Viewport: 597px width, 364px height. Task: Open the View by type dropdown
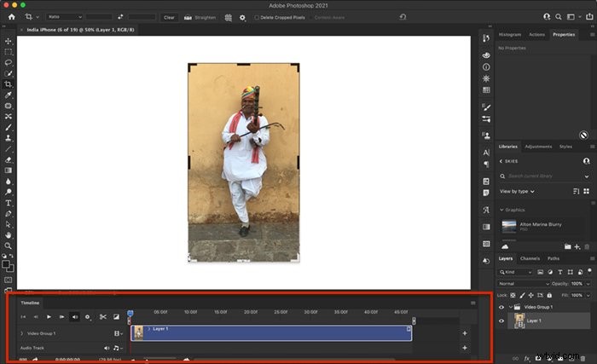tap(517, 192)
